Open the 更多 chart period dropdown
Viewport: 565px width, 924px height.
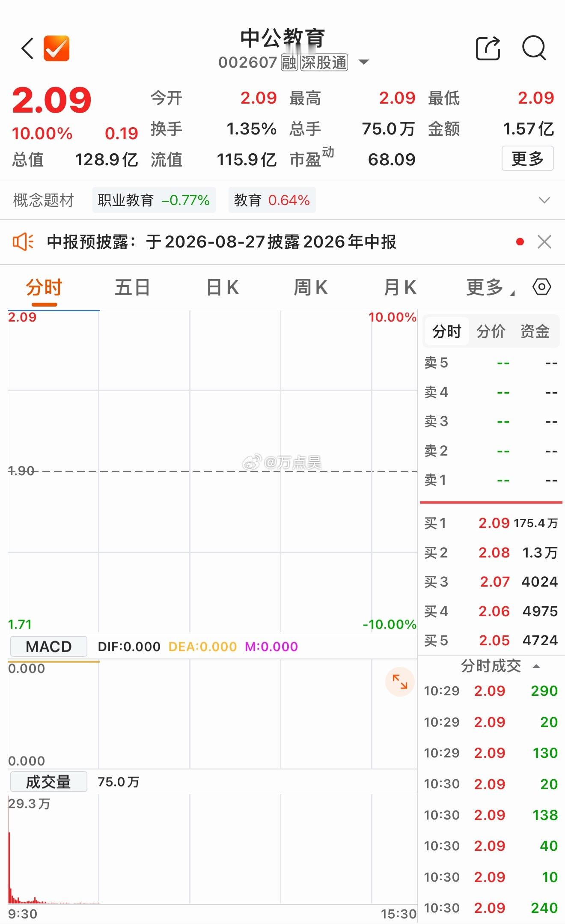point(490,287)
